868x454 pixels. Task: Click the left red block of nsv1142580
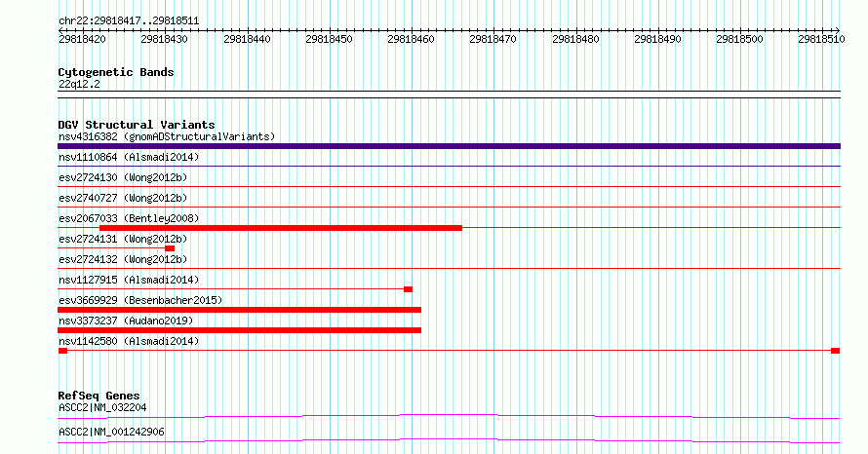(62, 351)
